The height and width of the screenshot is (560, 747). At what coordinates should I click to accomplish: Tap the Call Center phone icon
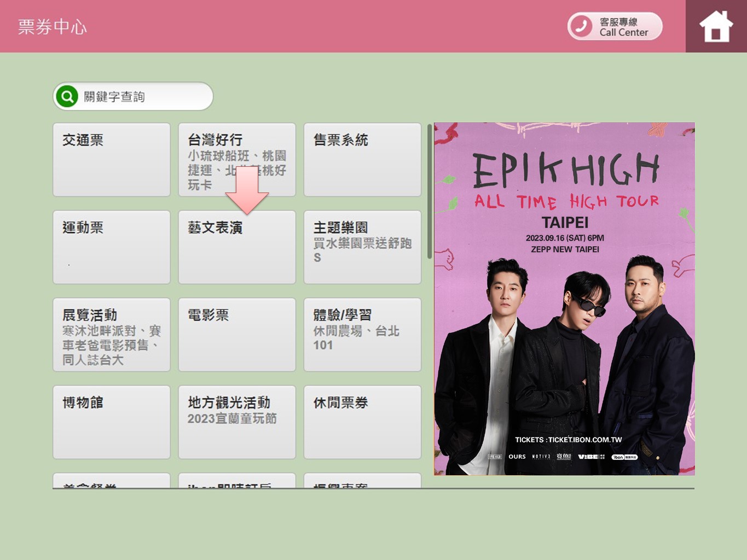point(581,26)
